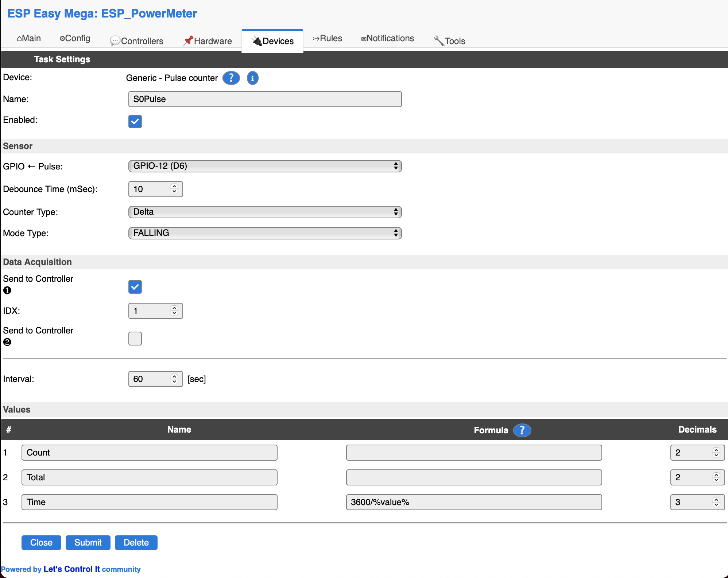Click the Let's Control It link

(71, 569)
